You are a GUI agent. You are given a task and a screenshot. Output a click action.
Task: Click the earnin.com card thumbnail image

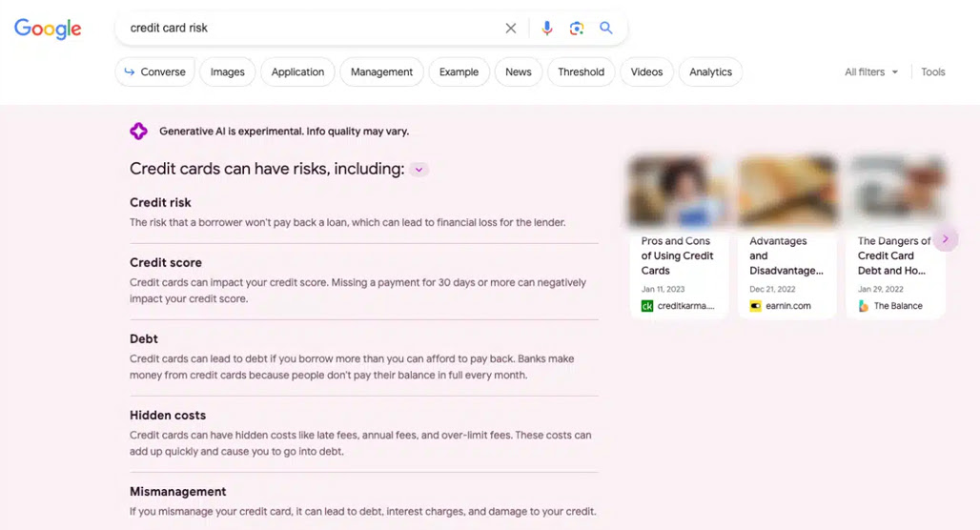click(x=786, y=191)
